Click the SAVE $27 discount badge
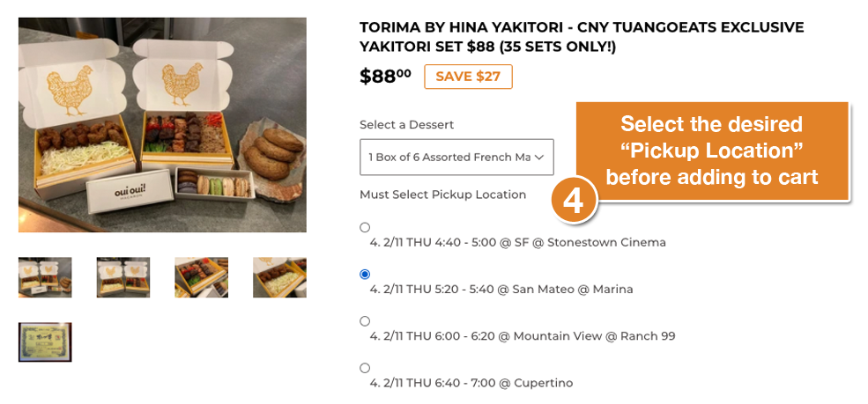 point(468,77)
